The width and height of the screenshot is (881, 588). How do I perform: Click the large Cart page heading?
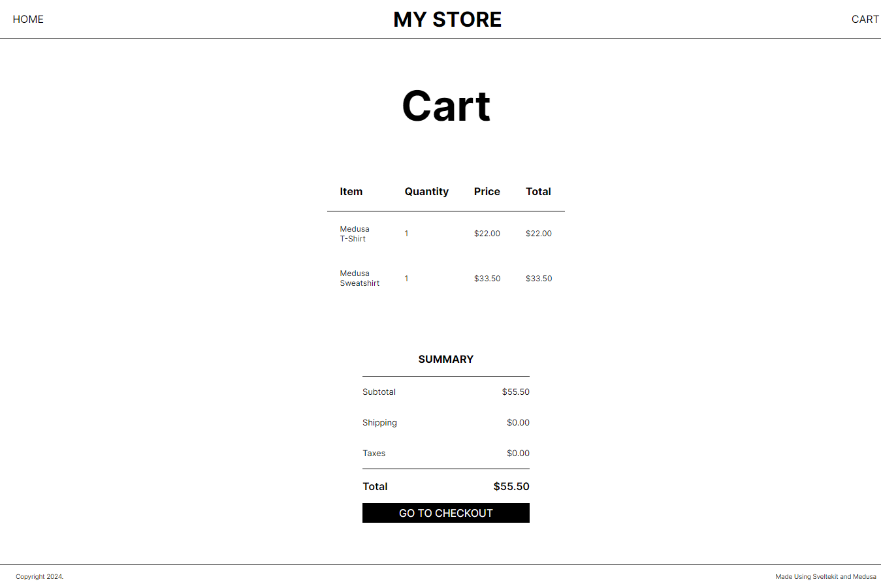coord(446,106)
